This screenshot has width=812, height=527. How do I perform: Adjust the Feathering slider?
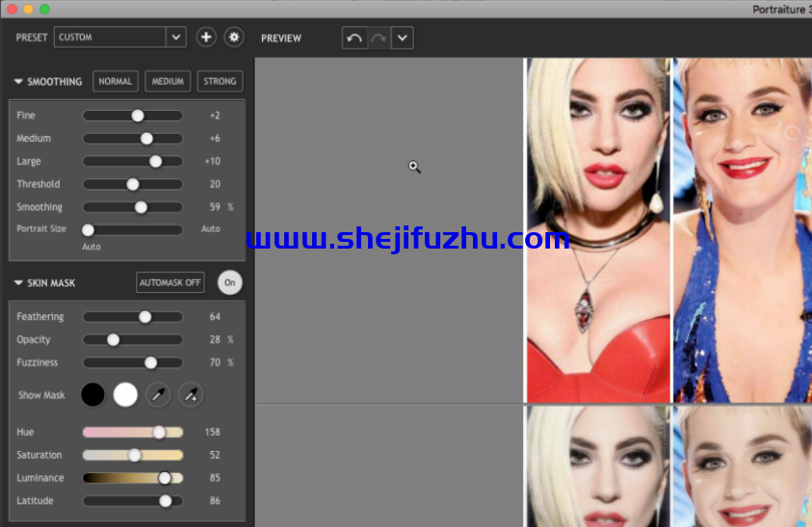pos(133,317)
